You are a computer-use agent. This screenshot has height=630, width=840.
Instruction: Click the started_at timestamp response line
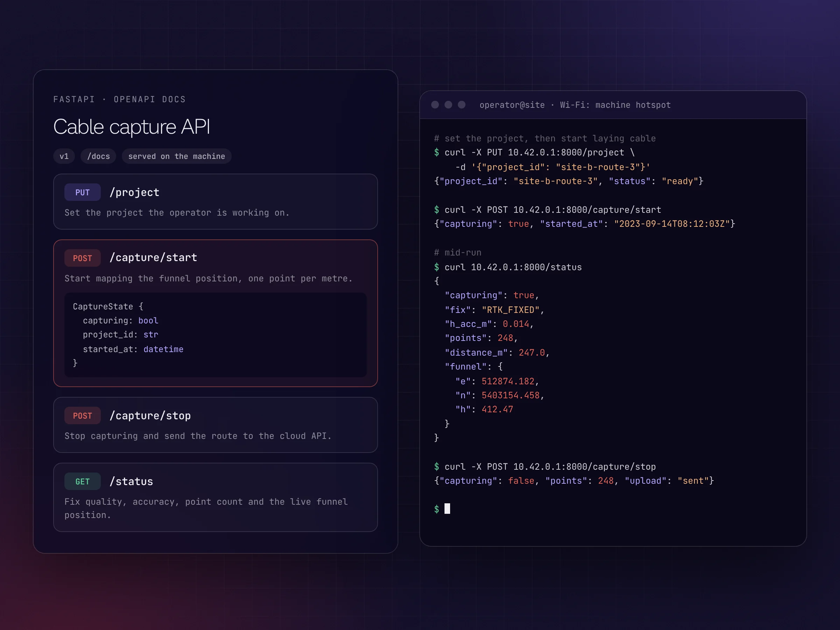584,224
